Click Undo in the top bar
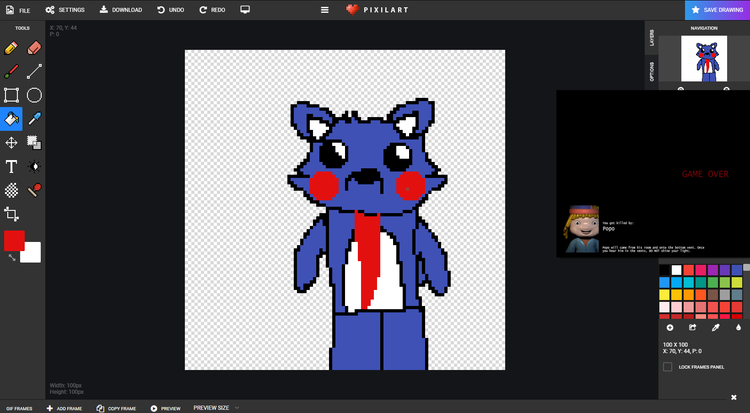 click(170, 10)
